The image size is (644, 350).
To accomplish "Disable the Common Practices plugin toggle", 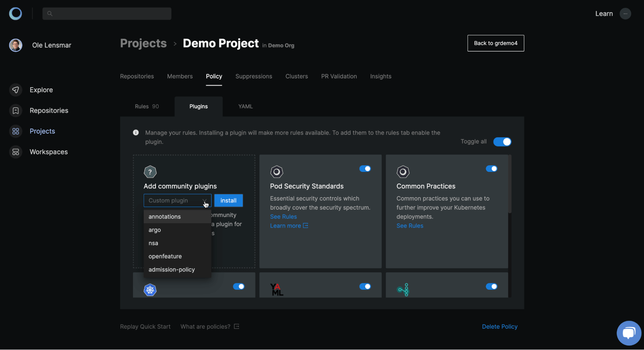I will pyautogui.click(x=491, y=169).
